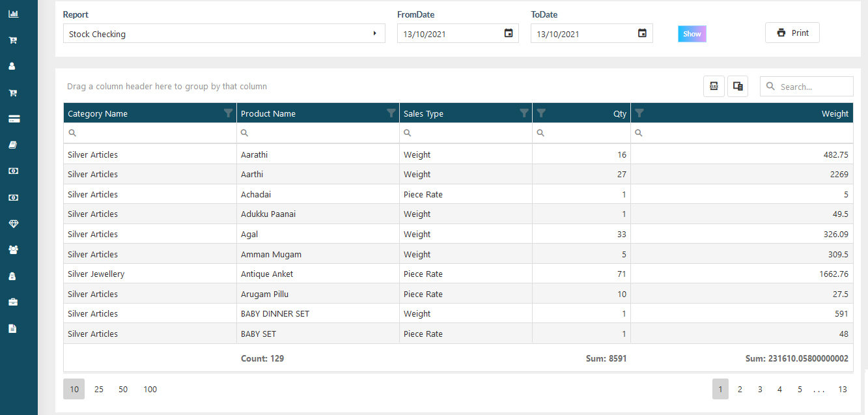Open the Sales Type filter funnel
This screenshot has width=868, height=415.
click(524, 113)
